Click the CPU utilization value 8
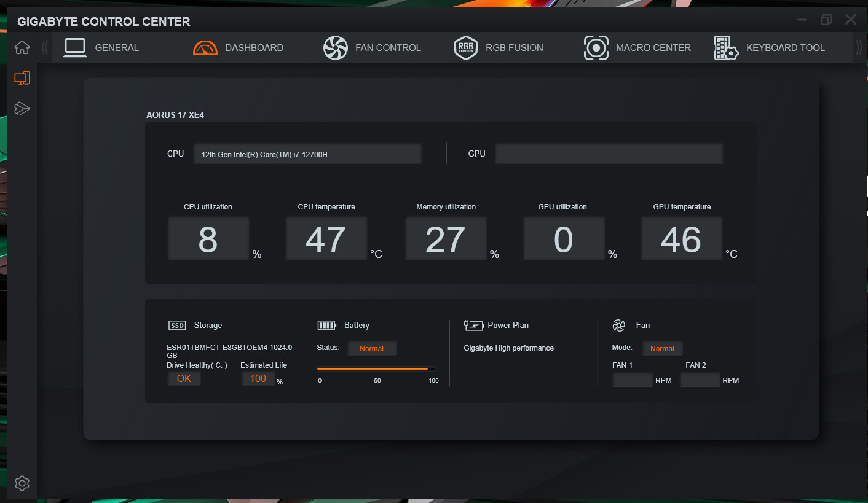The height and width of the screenshot is (503, 868). pos(208,239)
